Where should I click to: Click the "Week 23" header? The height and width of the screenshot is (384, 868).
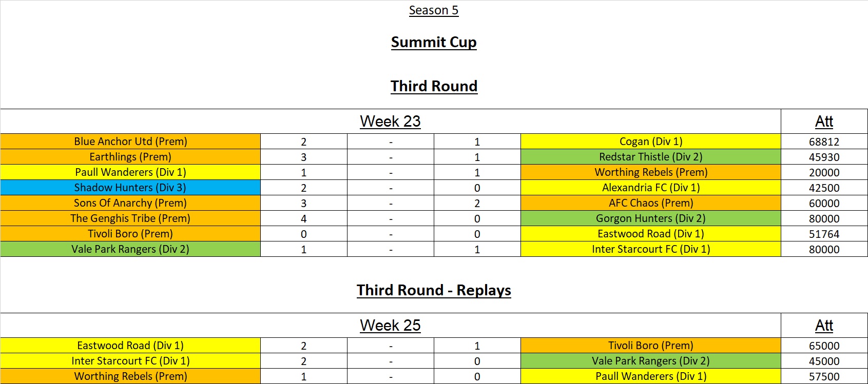[x=390, y=122]
